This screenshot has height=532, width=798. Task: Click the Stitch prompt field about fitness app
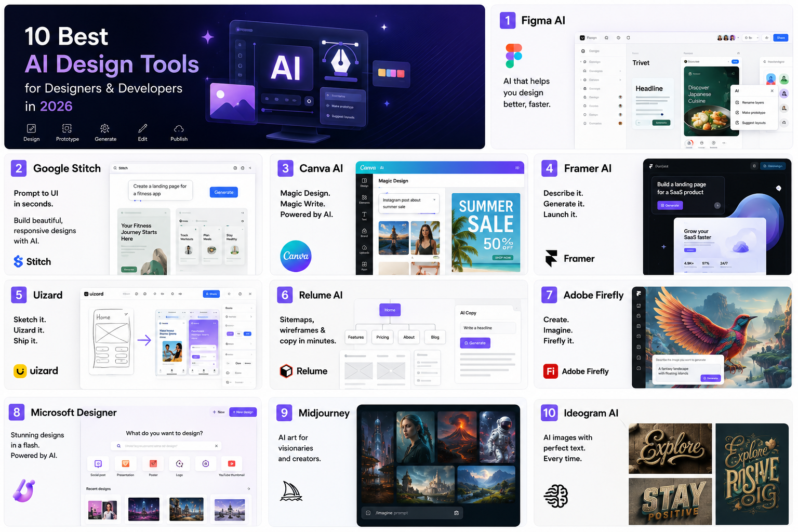click(x=160, y=190)
